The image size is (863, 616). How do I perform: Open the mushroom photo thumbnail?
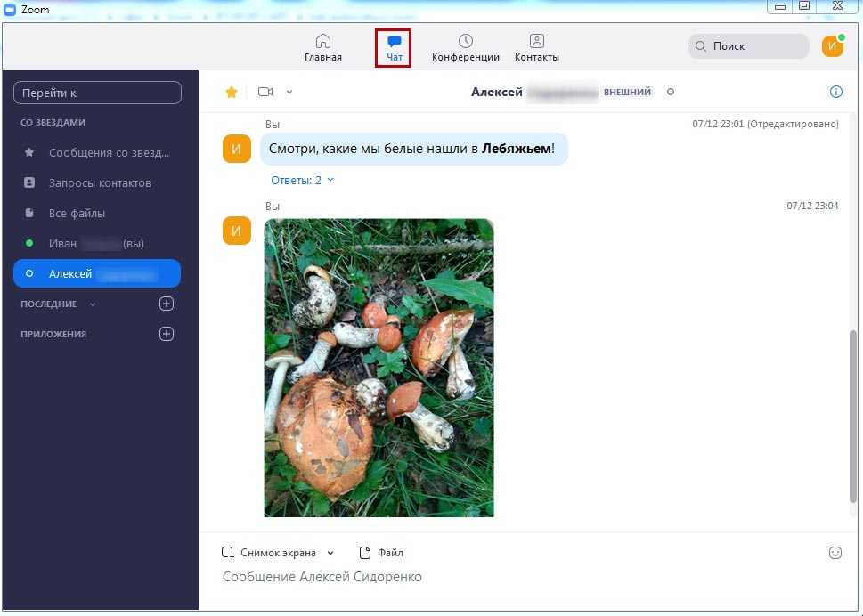pyautogui.click(x=379, y=367)
